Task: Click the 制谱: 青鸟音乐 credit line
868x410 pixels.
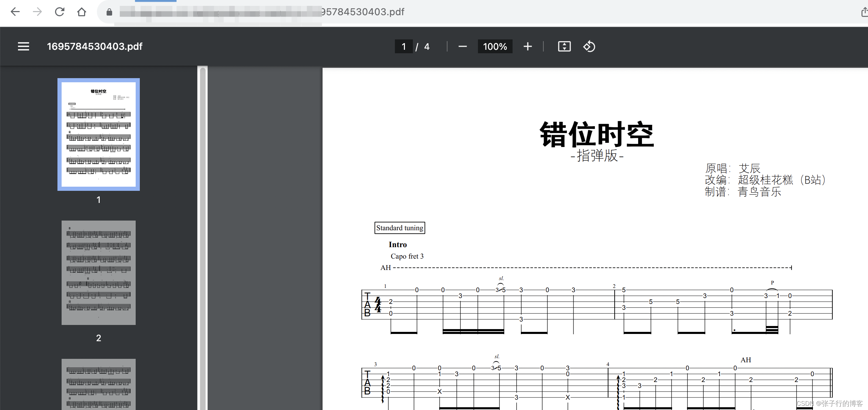Action: 743,192
